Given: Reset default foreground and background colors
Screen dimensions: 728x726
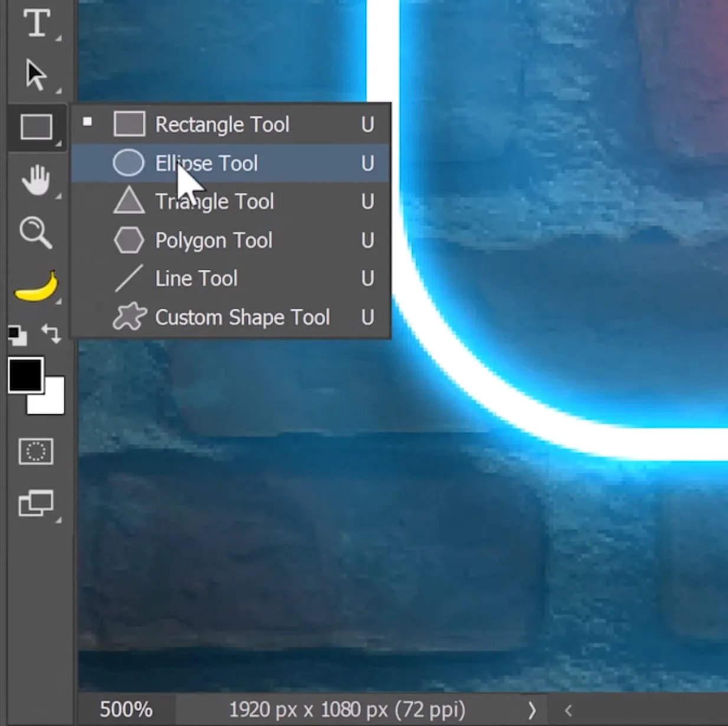Looking at the screenshot, I should coord(18,335).
